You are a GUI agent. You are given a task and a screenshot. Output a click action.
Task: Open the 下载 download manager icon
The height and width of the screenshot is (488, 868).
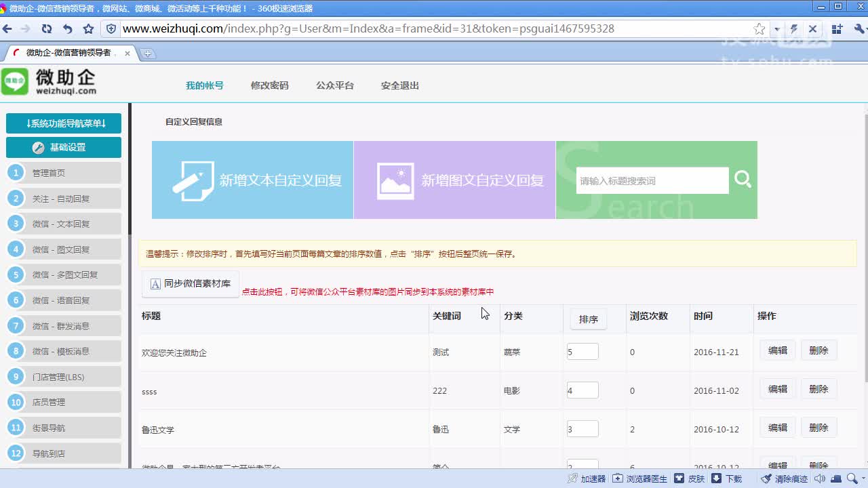coord(716,479)
